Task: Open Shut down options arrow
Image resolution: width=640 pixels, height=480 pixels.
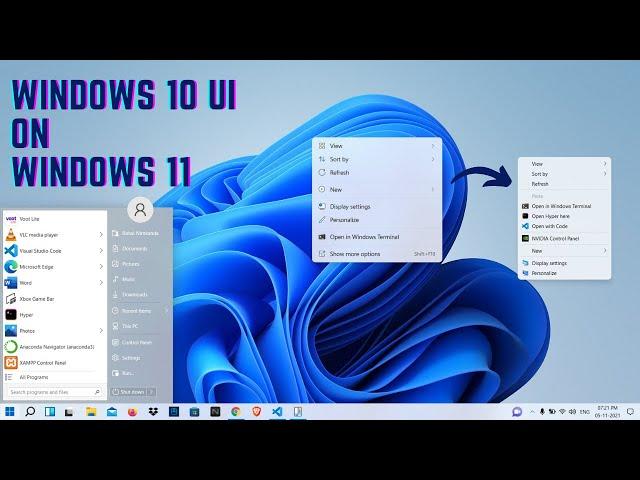Action: [153, 392]
